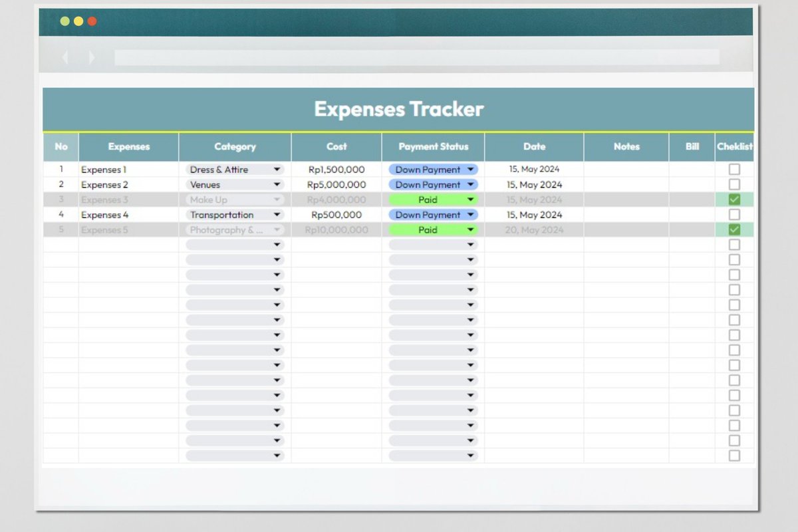Click the forward arrow in browser bar
Image resolution: width=798 pixels, height=532 pixels.
pyautogui.click(x=92, y=58)
